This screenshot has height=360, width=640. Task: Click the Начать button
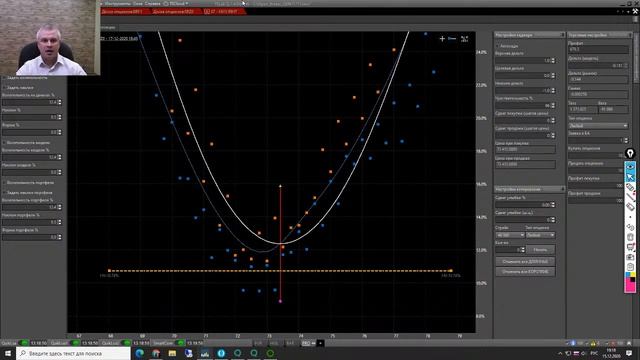pyautogui.click(x=540, y=249)
